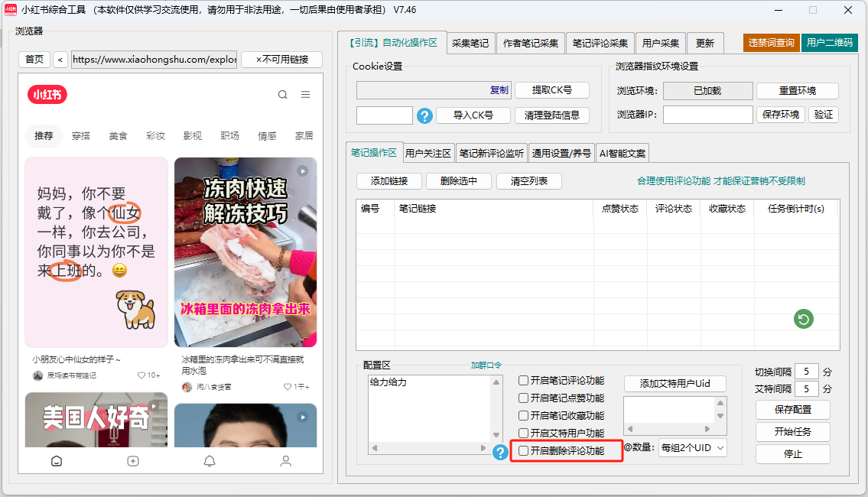Enable 开启笔记评论功能 checkbox
Image resolution: width=868 pixels, height=497 pixels.
[523, 380]
